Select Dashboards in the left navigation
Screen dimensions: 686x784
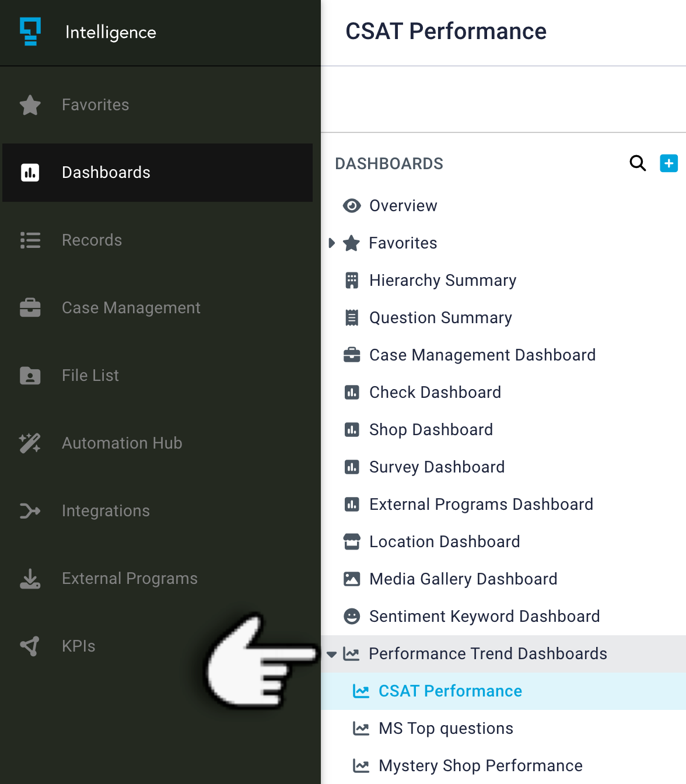106,173
